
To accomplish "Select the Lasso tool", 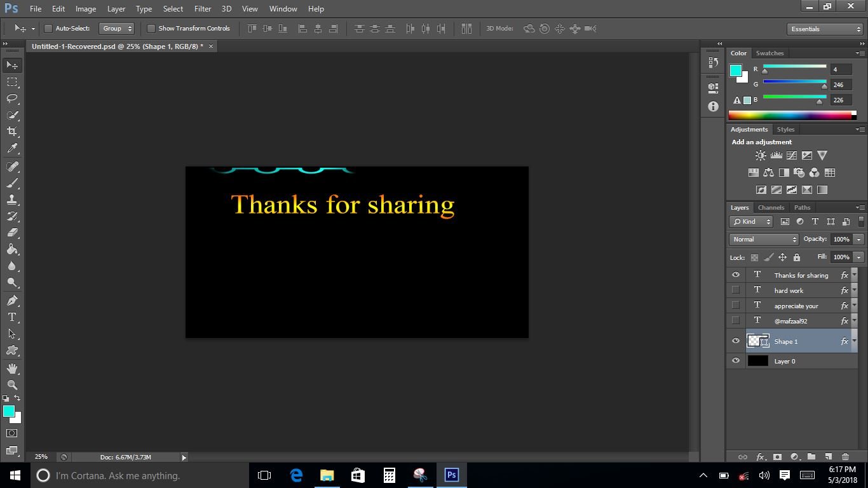I will [12, 98].
